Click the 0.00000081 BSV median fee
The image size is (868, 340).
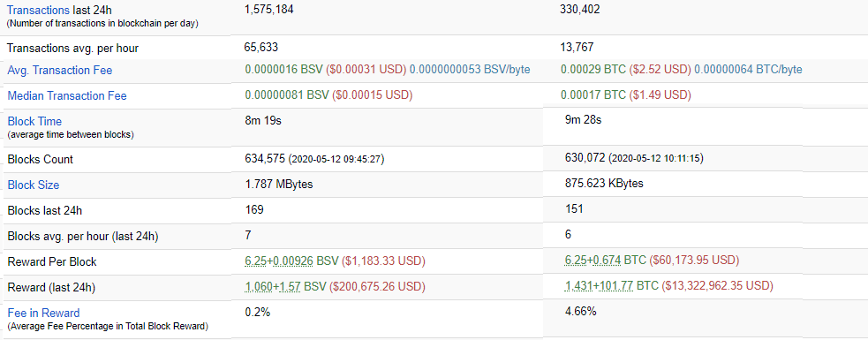click(x=287, y=95)
